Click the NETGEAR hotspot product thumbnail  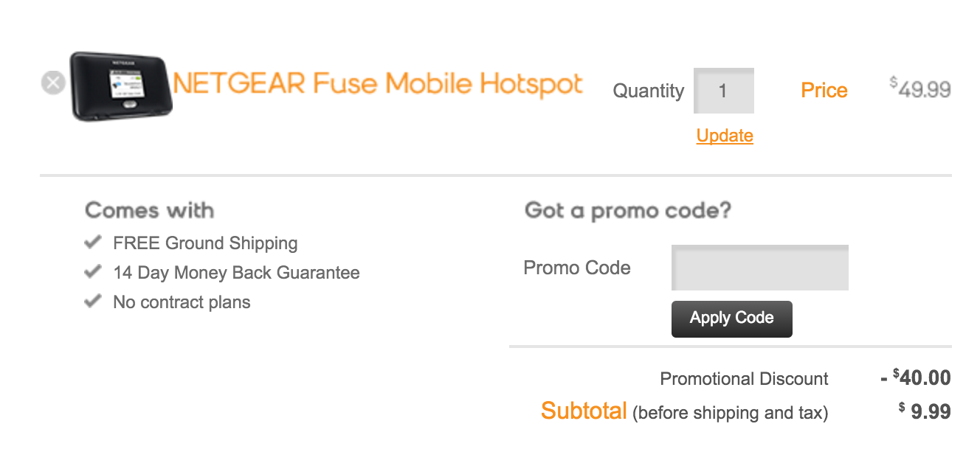tap(121, 86)
